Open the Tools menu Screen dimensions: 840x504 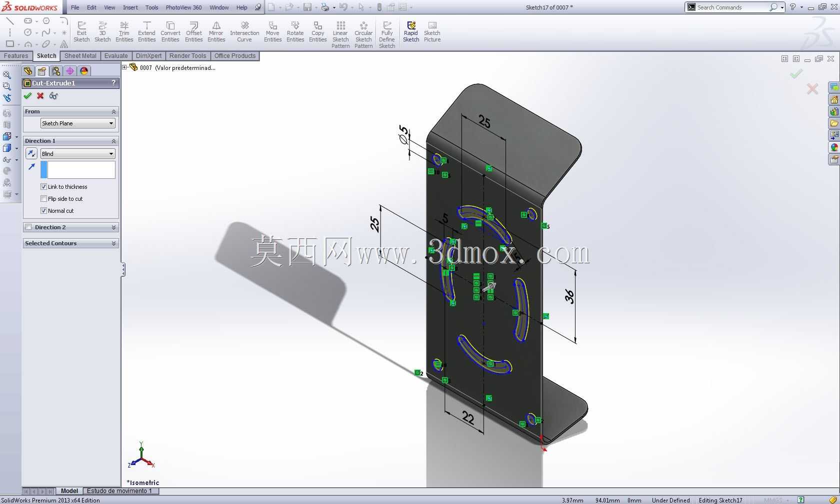[151, 7]
